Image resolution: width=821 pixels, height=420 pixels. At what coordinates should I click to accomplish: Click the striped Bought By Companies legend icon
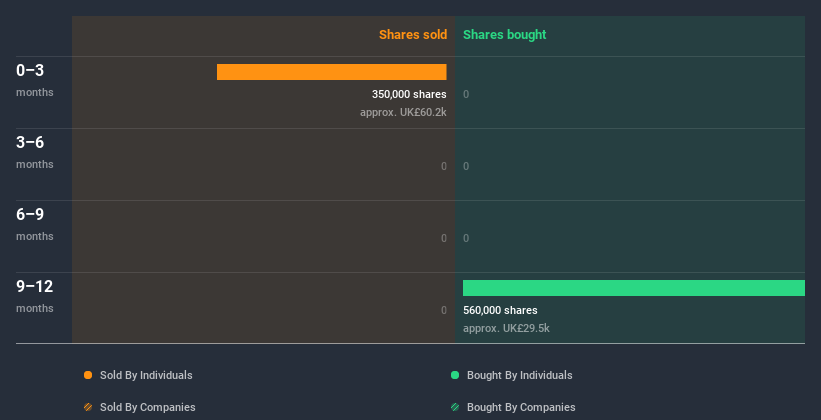[455, 407]
